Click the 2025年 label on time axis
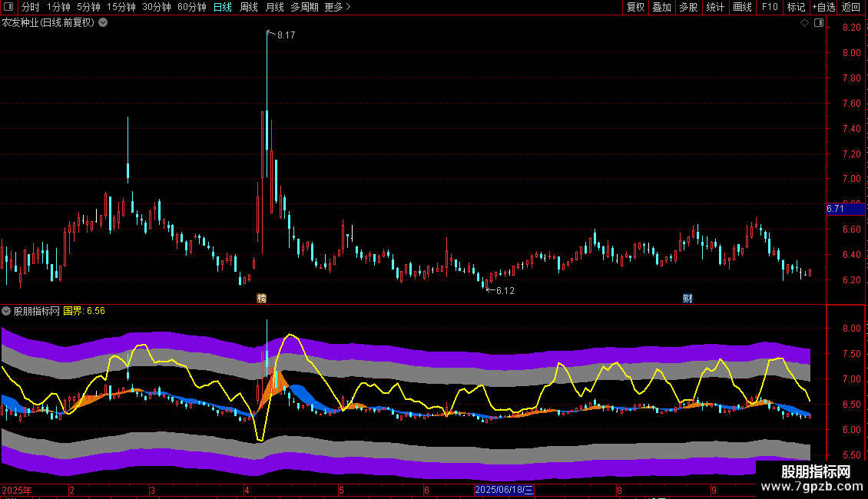Viewport: 868px width, 499px height. point(17,490)
